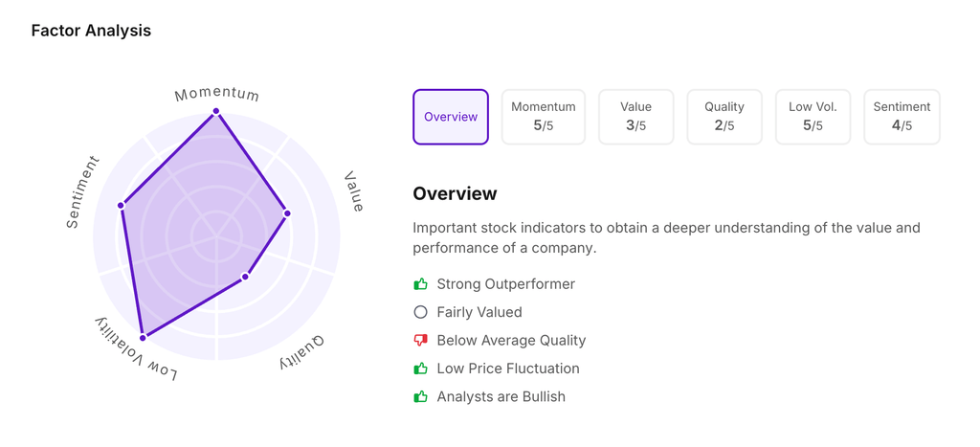
Task: Click the thumbs-down icon beside Below Average Quality
Action: tap(420, 341)
